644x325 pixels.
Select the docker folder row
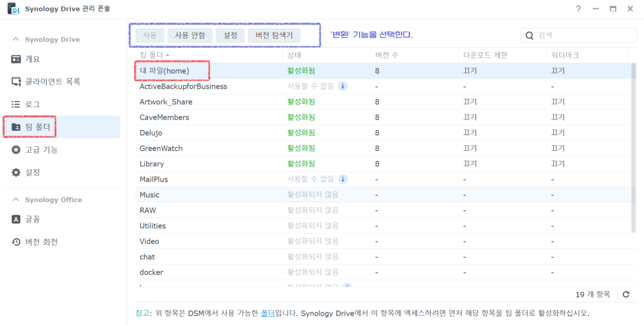pos(383,272)
